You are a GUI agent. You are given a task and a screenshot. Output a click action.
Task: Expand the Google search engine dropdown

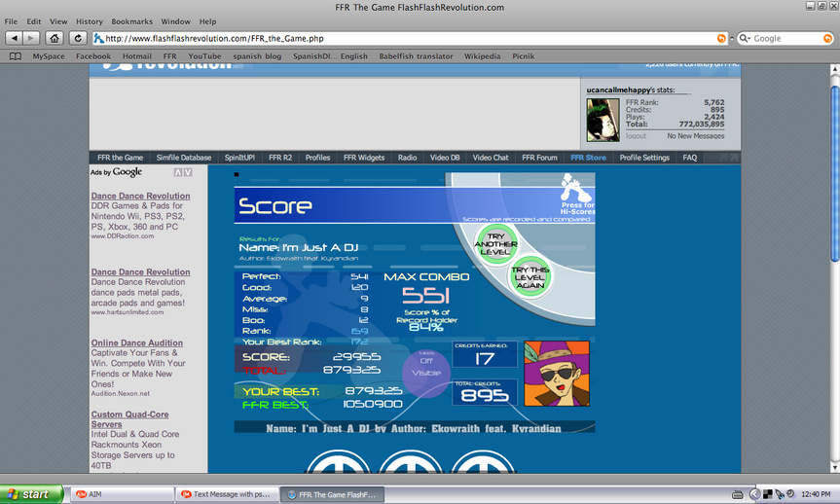coord(746,38)
